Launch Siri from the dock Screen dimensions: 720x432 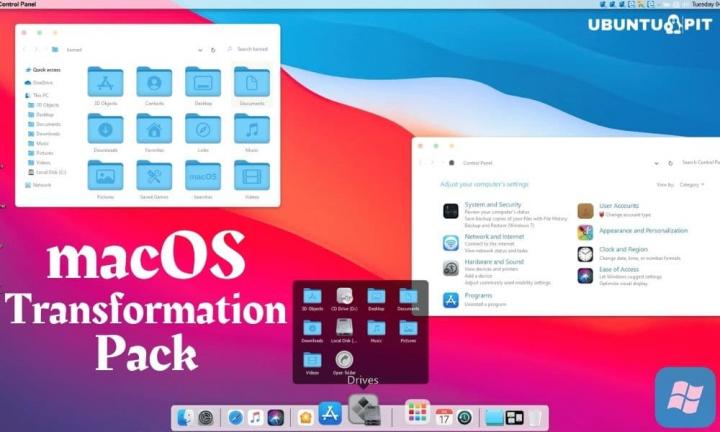pos(276,418)
